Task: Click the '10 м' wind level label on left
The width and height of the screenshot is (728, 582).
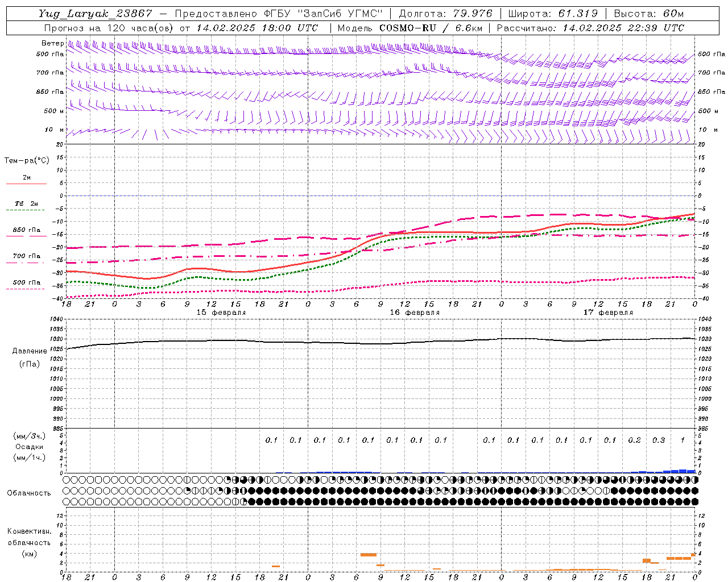Action: pos(54,130)
